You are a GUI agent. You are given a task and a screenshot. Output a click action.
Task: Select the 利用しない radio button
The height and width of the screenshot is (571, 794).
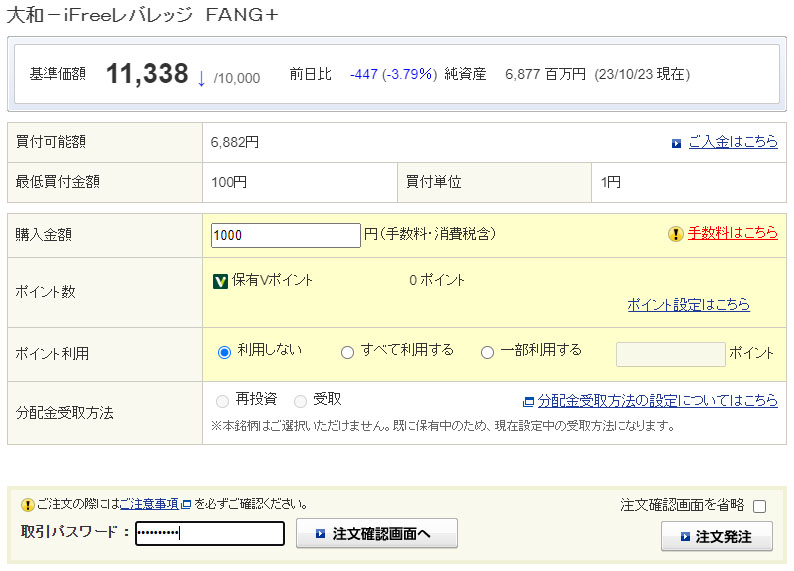coord(224,352)
